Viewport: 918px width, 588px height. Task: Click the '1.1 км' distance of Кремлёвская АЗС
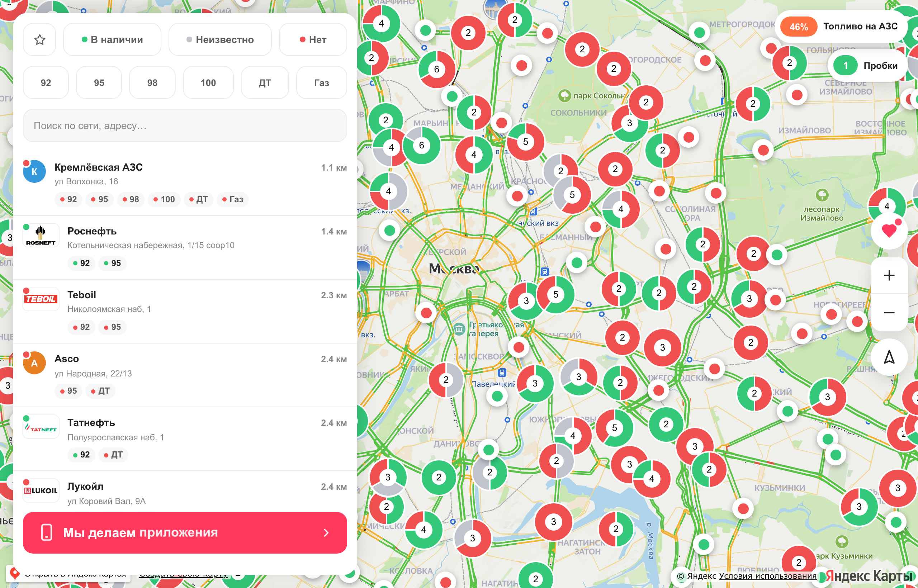point(334,168)
